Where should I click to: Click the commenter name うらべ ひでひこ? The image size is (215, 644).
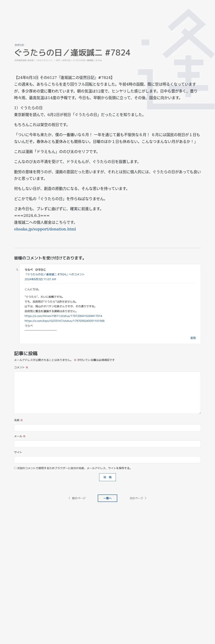pyautogui.click(x=35, y=270)
